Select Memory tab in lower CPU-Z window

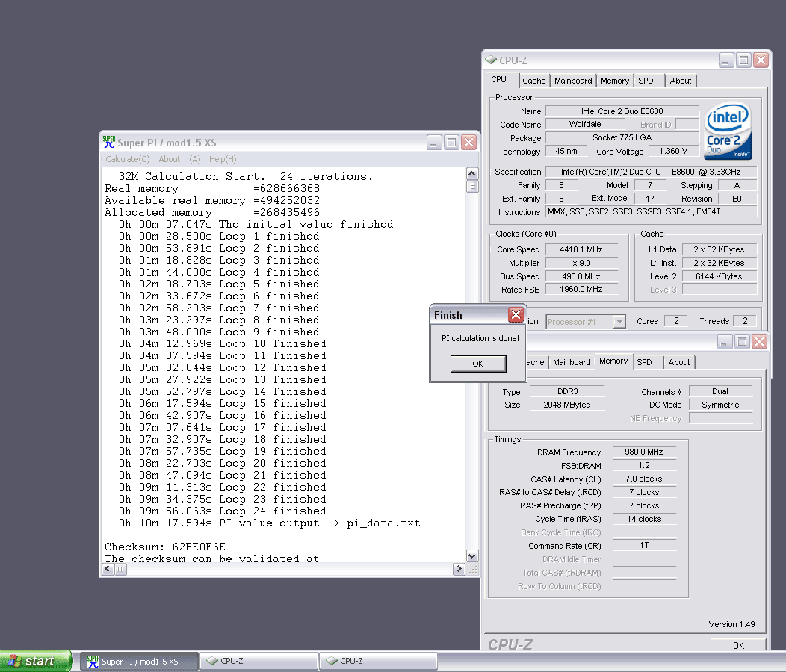pyautogui.click(x=613, y=361)
